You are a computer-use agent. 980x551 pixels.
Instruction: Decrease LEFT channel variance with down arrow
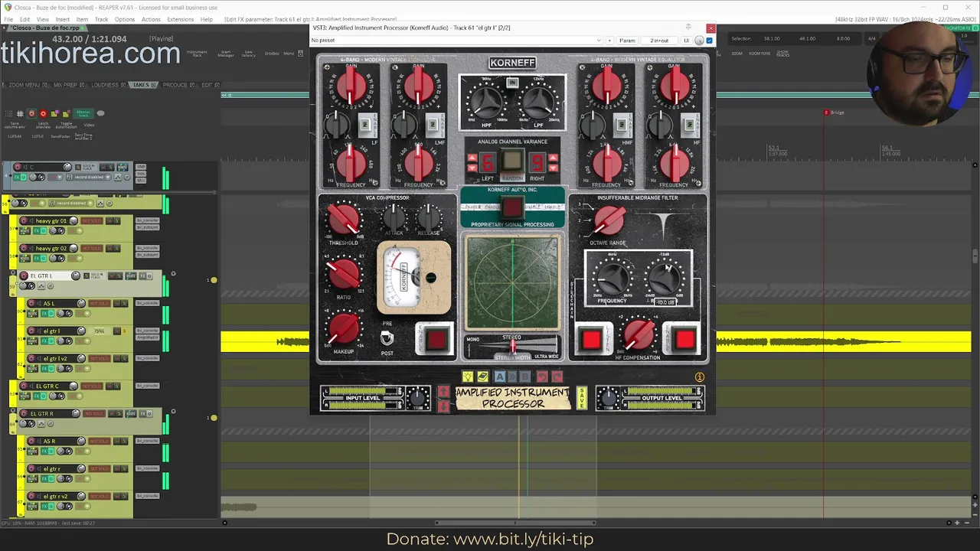[472, 168]
